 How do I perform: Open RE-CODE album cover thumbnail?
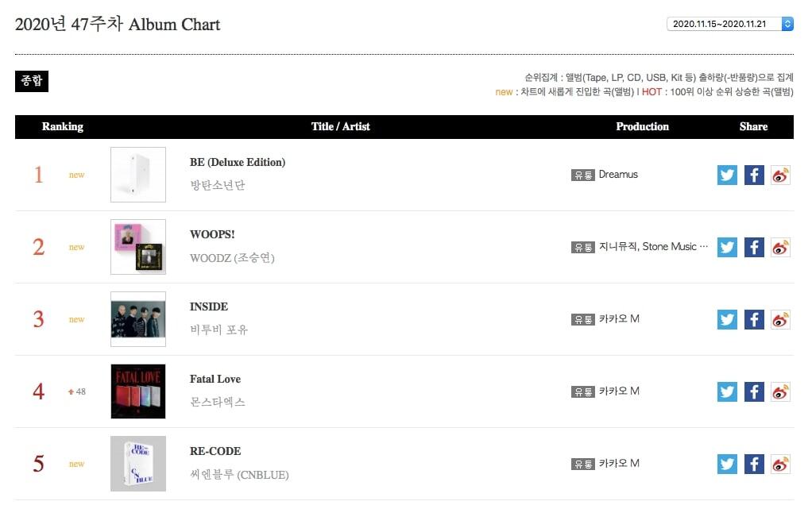tap(138, 464)
